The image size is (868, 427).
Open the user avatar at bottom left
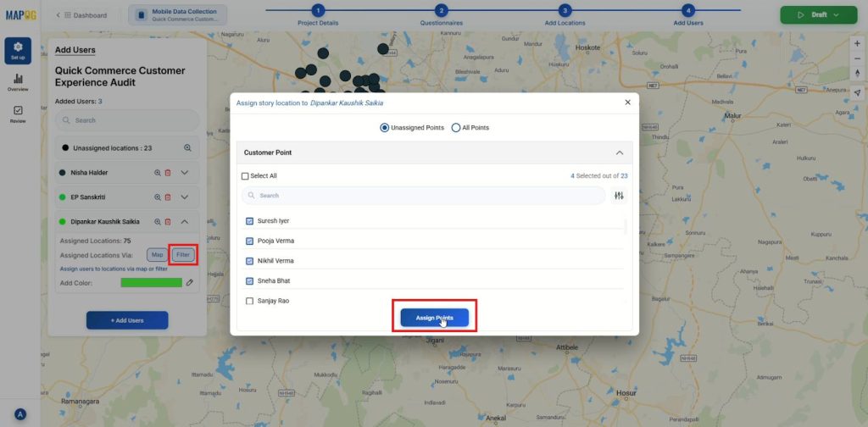click(20, 413)
